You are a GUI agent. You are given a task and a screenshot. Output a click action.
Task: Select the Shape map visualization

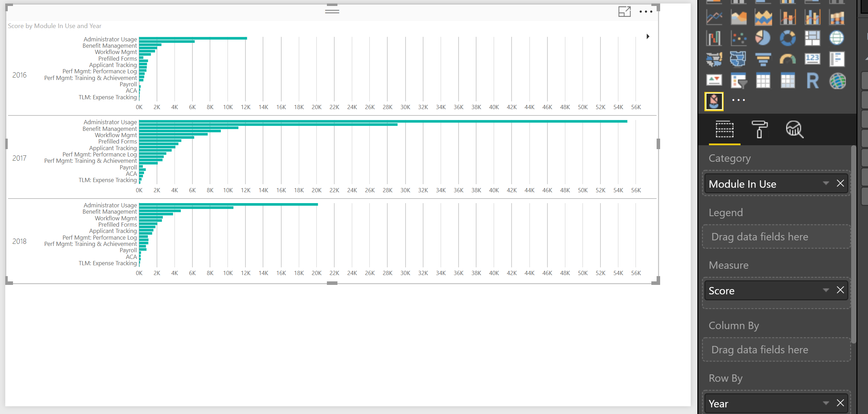[738, 59]
